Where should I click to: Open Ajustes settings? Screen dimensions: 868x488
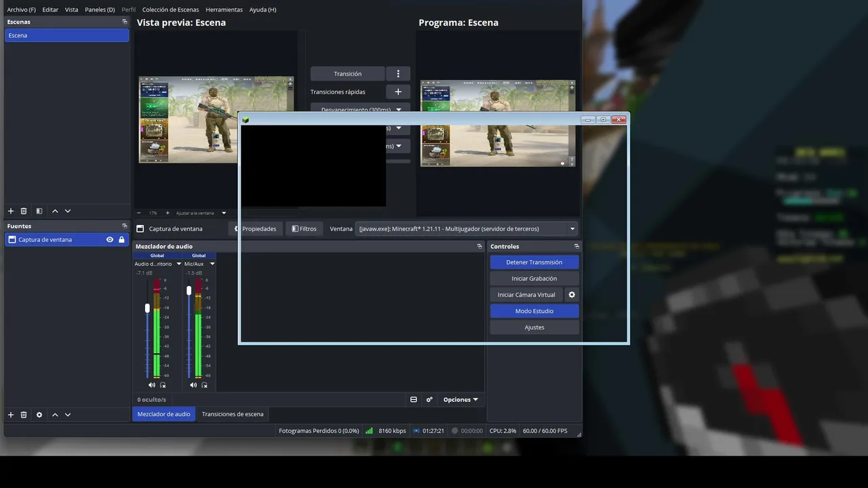click(534, 327)
